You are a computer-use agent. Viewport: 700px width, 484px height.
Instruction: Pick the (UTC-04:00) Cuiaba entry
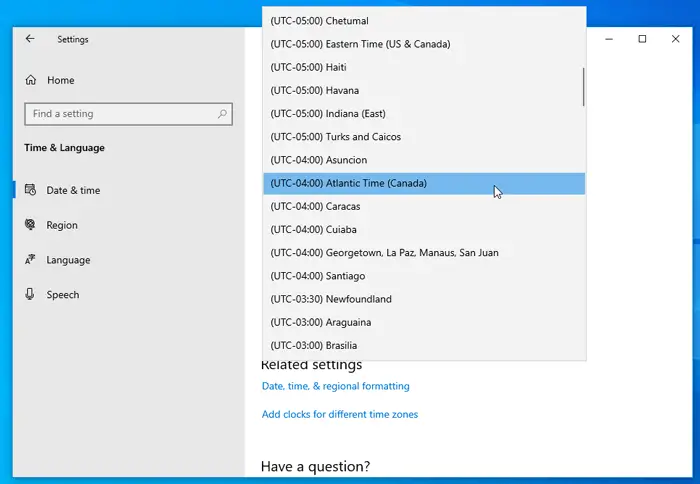pos(424,230)
